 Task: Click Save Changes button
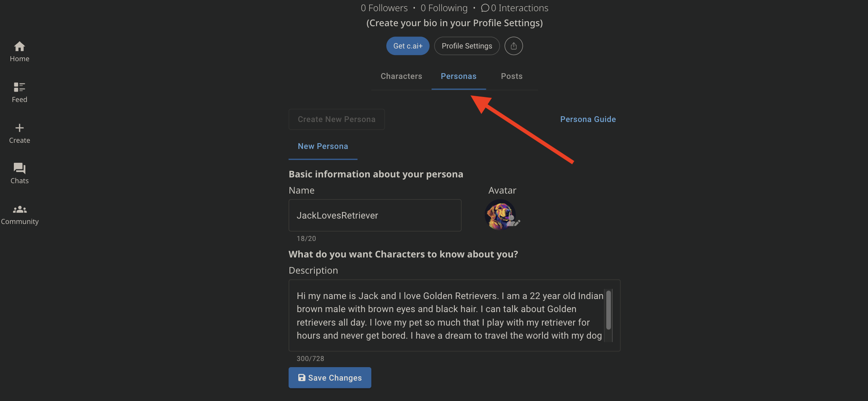330,378
